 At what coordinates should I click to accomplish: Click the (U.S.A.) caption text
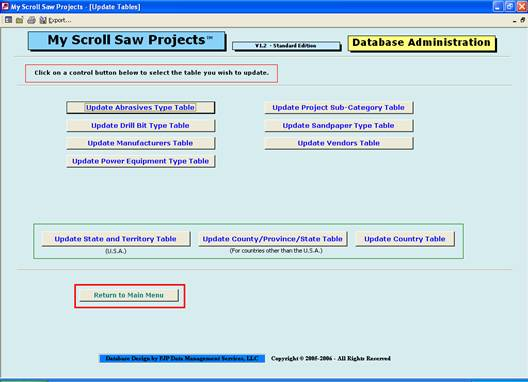point(116,251)
